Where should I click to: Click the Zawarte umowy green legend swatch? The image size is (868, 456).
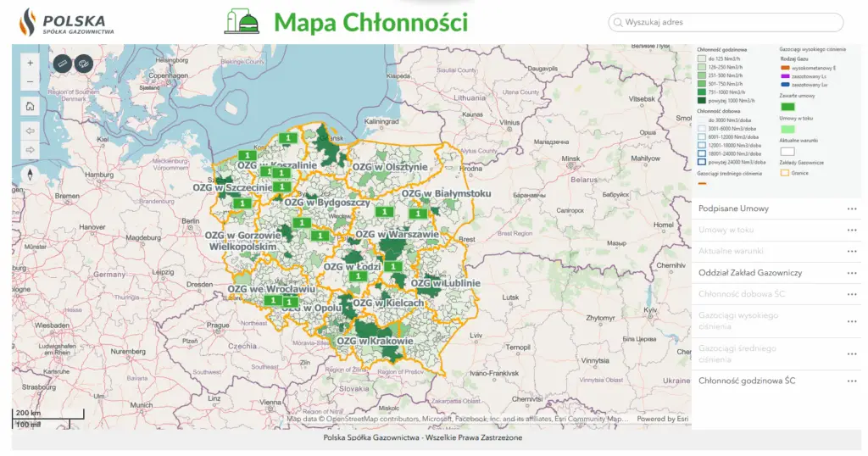pos(787,107)
